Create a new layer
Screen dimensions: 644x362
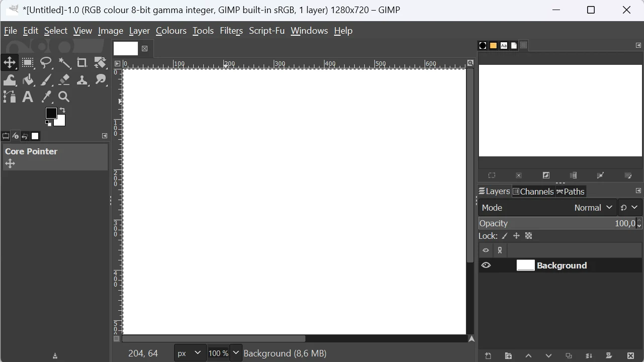point(488,356)
